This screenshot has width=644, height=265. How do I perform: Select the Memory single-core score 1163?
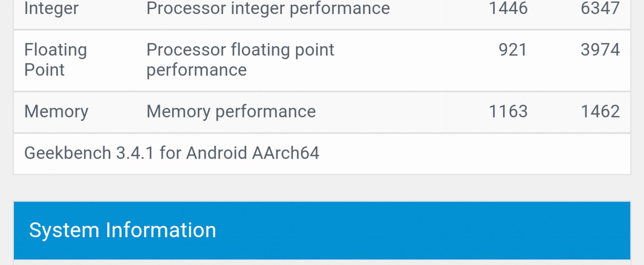pyautogui.click(x=508, y=111)
